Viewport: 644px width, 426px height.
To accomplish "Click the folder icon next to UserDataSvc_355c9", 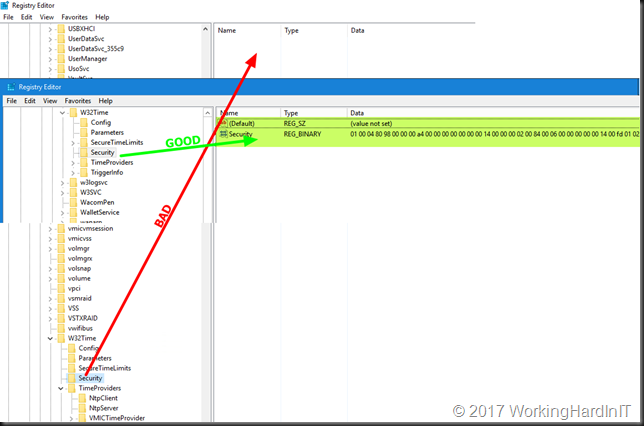I will pos(61,48).
